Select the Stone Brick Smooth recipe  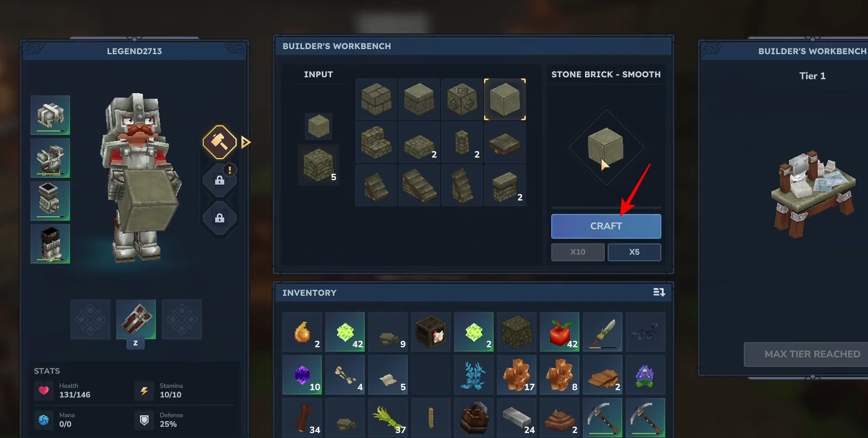click(505, 99)
